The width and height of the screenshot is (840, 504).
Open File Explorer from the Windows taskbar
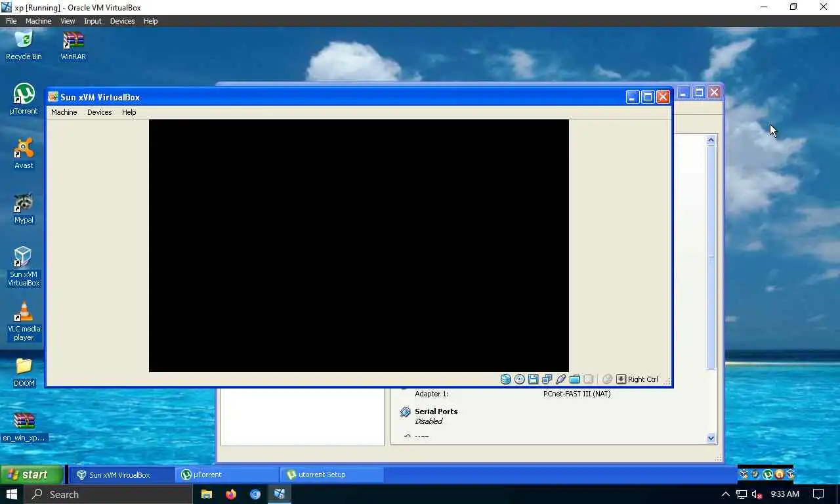tap(206, 494)
